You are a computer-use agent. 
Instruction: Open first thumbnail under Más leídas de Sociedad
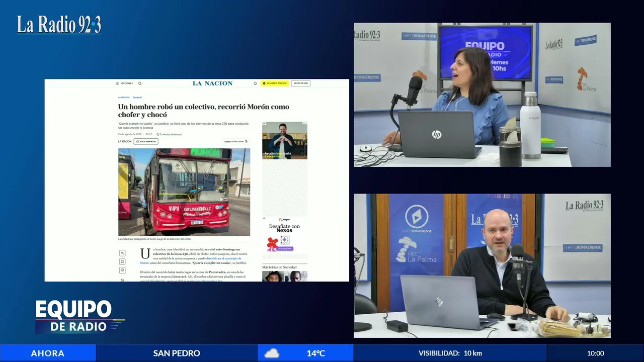pyautogui.click(x=274, y=277)
